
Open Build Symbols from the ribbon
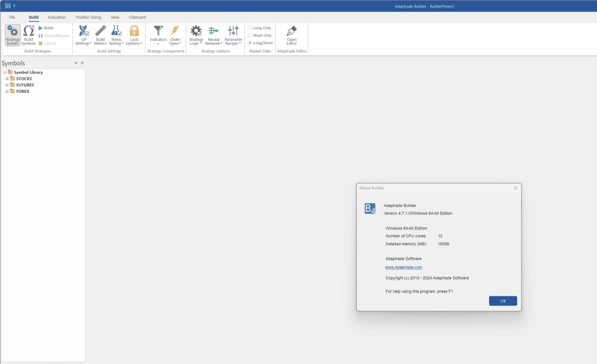pos(29,31)
